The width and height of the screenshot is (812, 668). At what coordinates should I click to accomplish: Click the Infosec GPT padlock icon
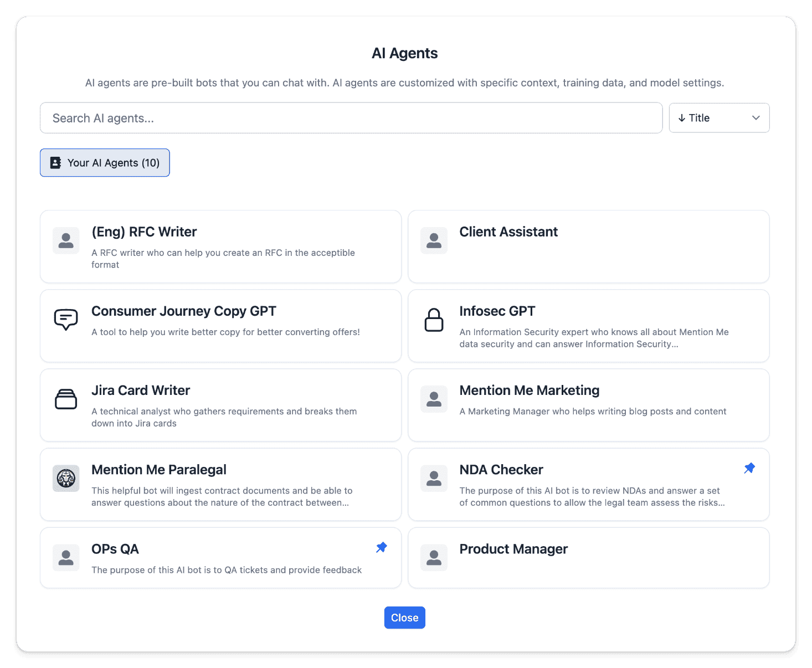(434, 320)
